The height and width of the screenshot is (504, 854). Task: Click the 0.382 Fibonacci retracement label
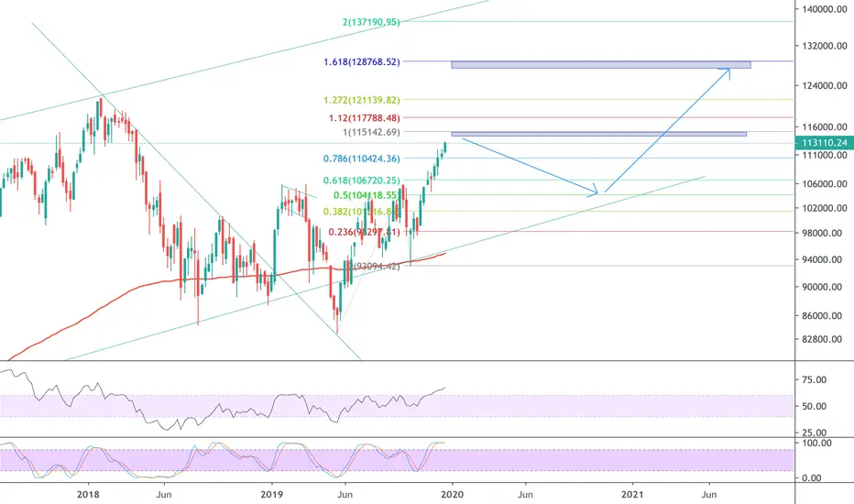362,212
